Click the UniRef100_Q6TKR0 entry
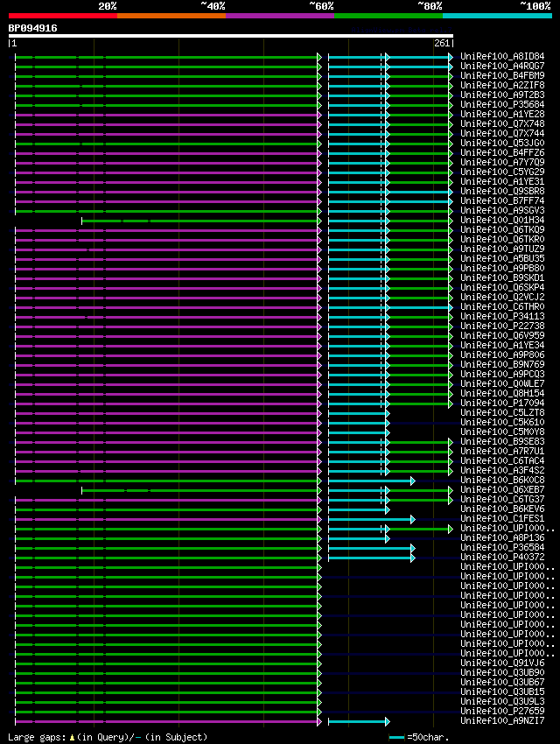The image size is (560, 744). click(502, 239)
